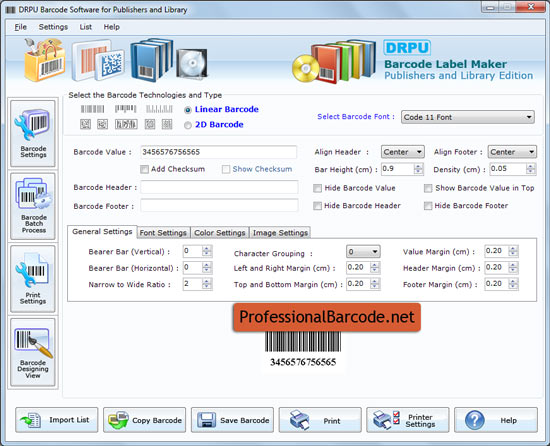Screen dimensions: 550x446
Task: Open Printer Settings button
Action: click(x=408, y=420)
